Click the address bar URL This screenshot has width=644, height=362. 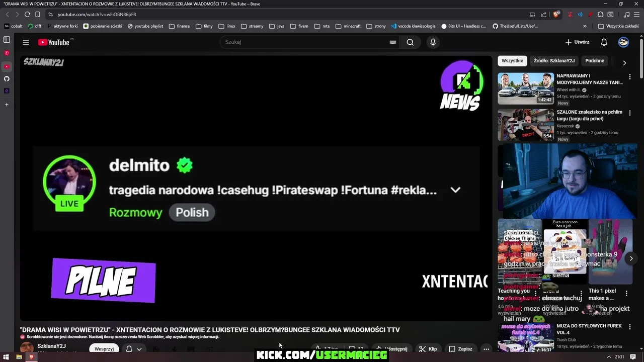click(97, 15)
